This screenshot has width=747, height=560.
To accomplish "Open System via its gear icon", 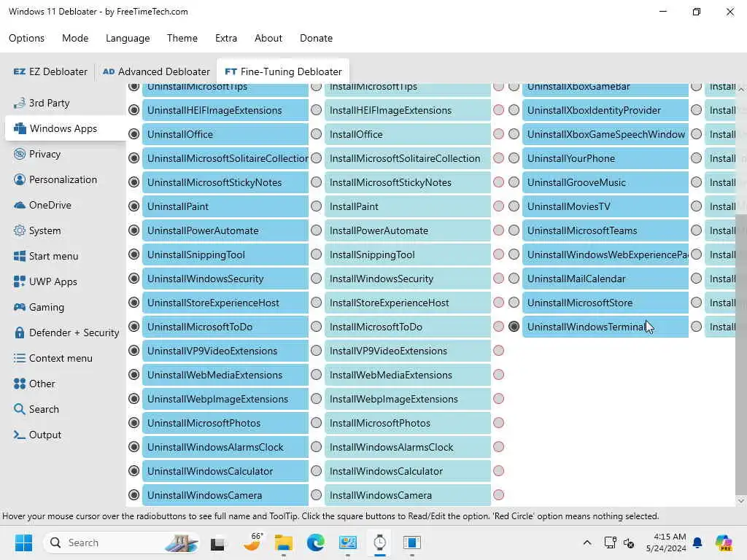I will click(20, 230).
